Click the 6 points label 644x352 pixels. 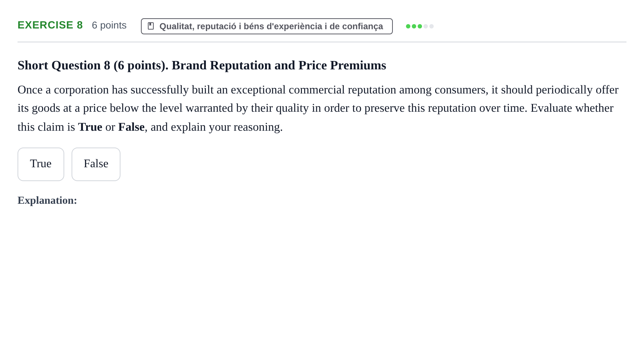(x=109, y=25)
